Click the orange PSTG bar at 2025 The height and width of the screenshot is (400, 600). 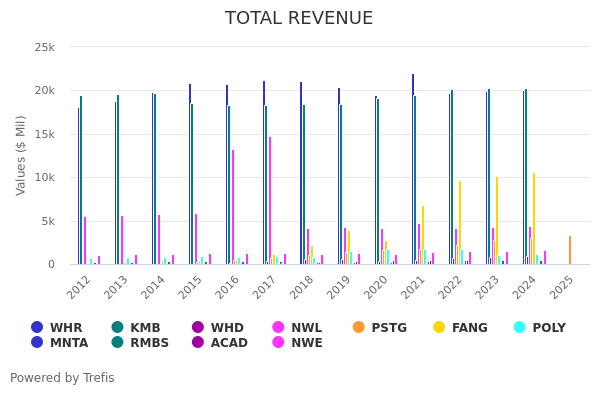[570, 250]
